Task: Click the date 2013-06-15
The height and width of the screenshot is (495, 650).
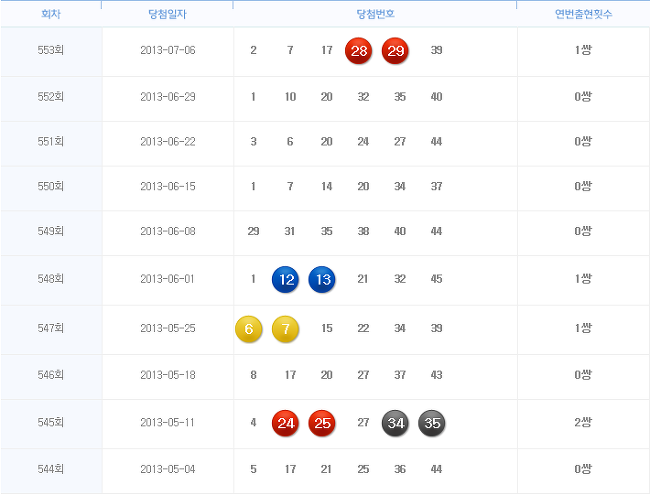Action: pos(167,186)
